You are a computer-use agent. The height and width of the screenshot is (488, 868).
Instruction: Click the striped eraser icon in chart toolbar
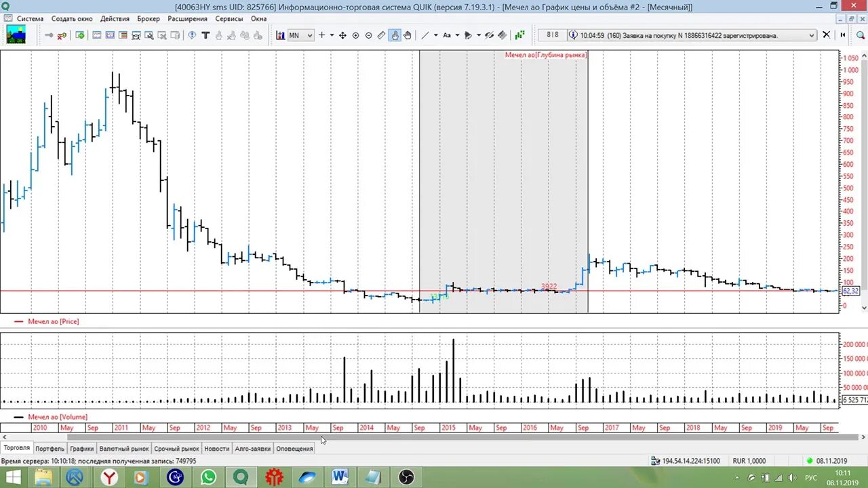(502, 35)
